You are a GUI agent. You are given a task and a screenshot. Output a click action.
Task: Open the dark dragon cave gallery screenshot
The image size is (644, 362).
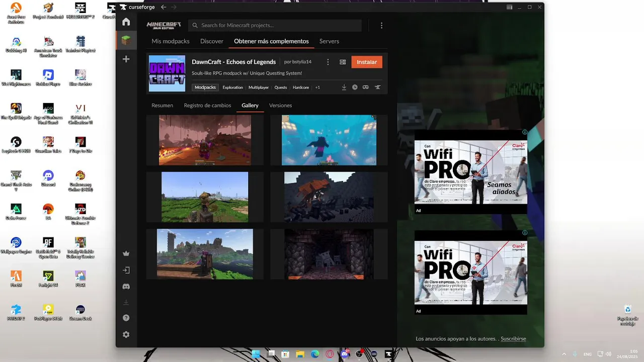click(x=329, y=197)
